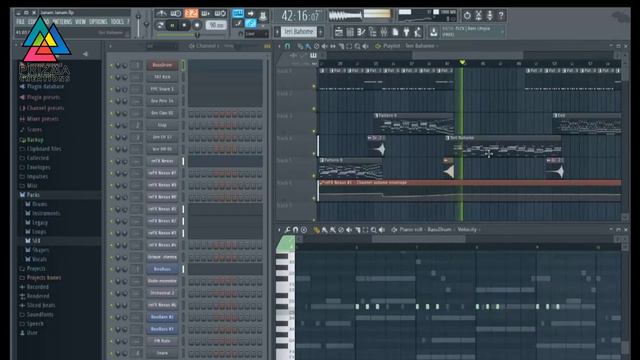Select the Piano roll playback speaker tool
The image size is (640, 360).
(382, 230)
